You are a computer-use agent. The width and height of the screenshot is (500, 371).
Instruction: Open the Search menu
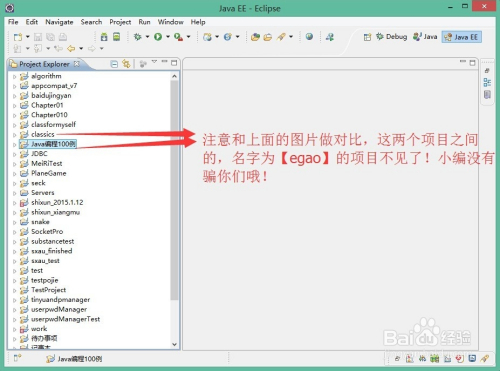(x=91, y=22)
